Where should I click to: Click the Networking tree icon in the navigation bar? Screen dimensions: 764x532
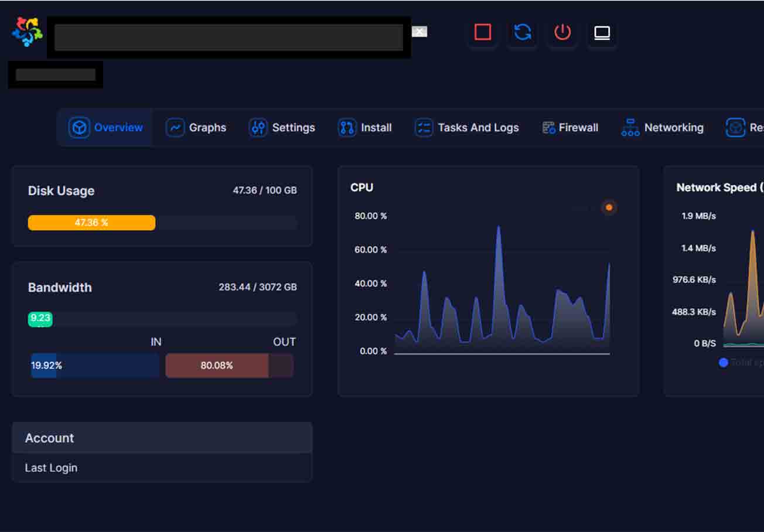pos(630,128)
